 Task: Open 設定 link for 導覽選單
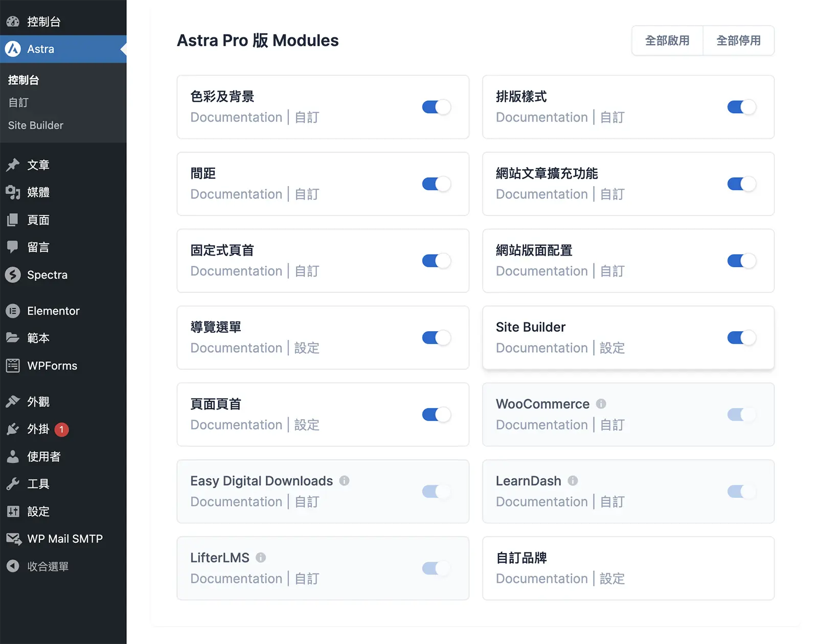click(x=307, y=348)
